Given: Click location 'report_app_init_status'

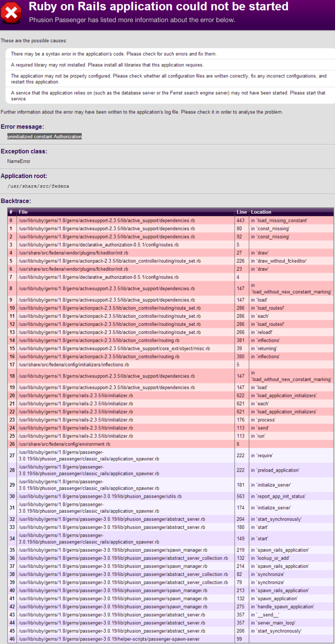Looking at the screenshot, I should pos(278,496).
